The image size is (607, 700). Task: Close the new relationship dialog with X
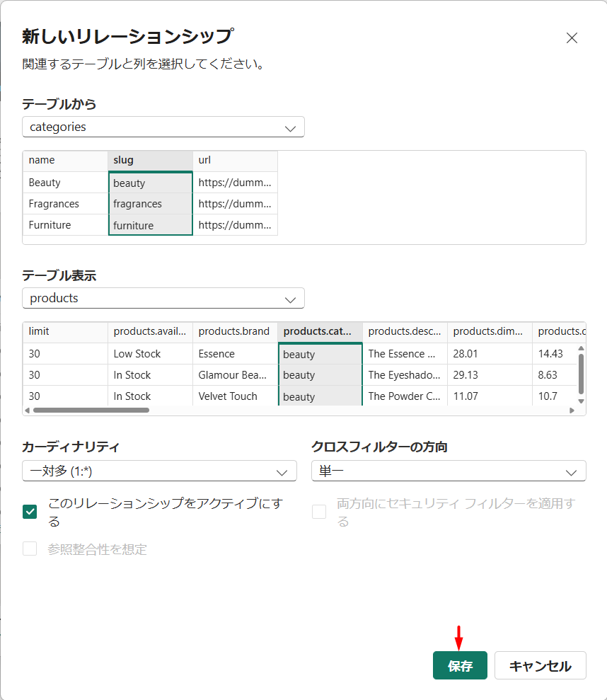point(572,38)
